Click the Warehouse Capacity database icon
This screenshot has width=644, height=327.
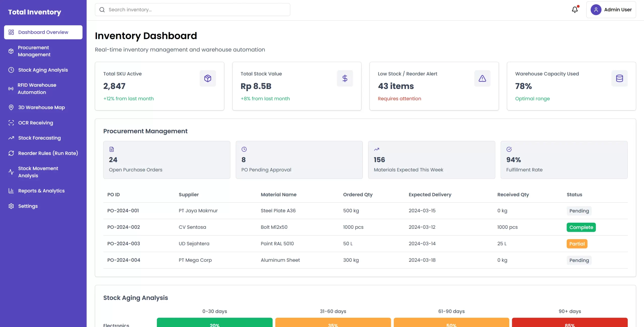(620, 78)
